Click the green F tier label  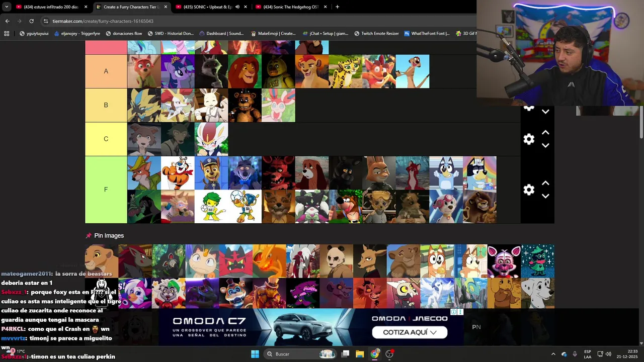(106, 190)
